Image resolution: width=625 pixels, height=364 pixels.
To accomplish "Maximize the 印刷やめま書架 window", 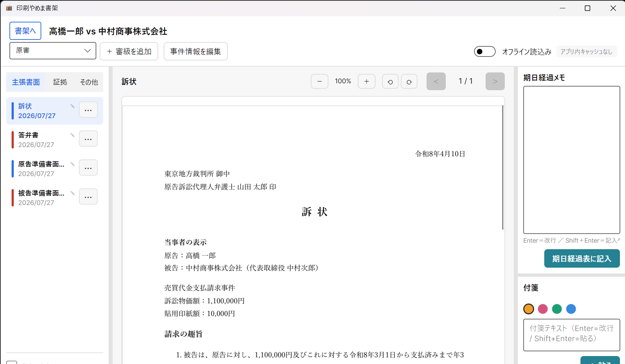I will (x=588, y=8).
